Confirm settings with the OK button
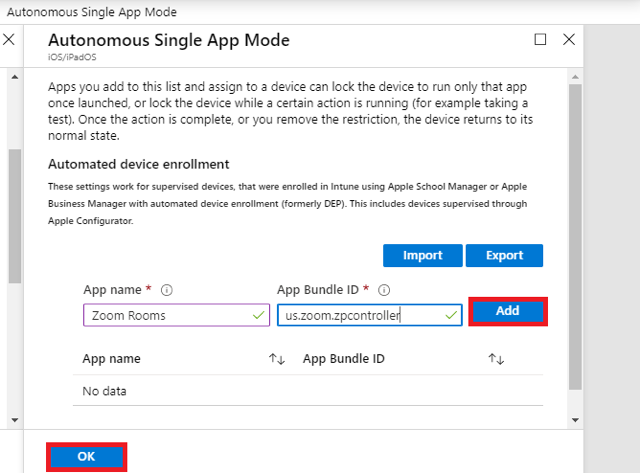 [x=86, y=456]
